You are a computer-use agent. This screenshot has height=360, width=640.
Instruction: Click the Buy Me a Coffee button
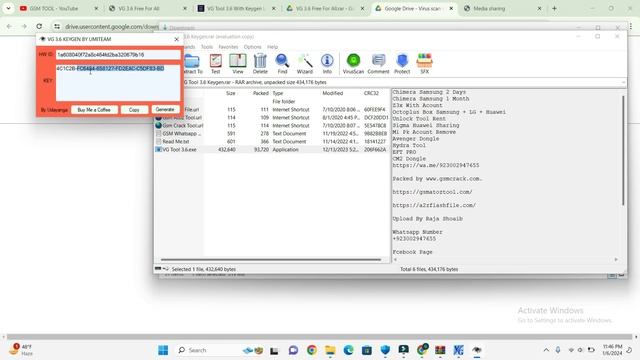(x=94, y=110)
